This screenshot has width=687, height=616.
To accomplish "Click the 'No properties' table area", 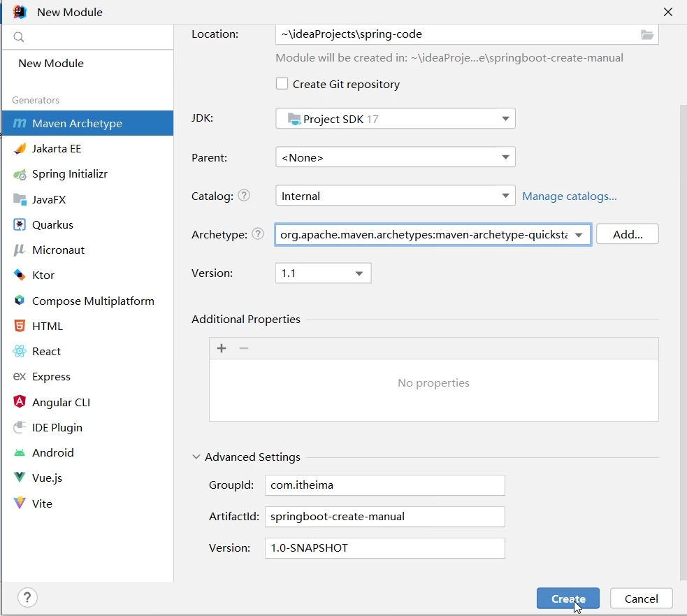I will click(434, 390).
